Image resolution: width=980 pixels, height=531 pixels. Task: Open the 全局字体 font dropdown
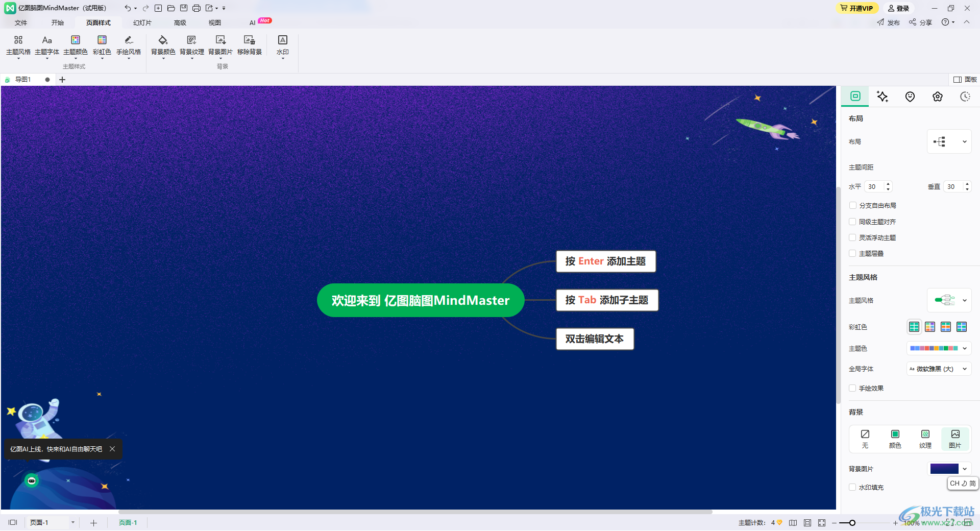(939, 369)
